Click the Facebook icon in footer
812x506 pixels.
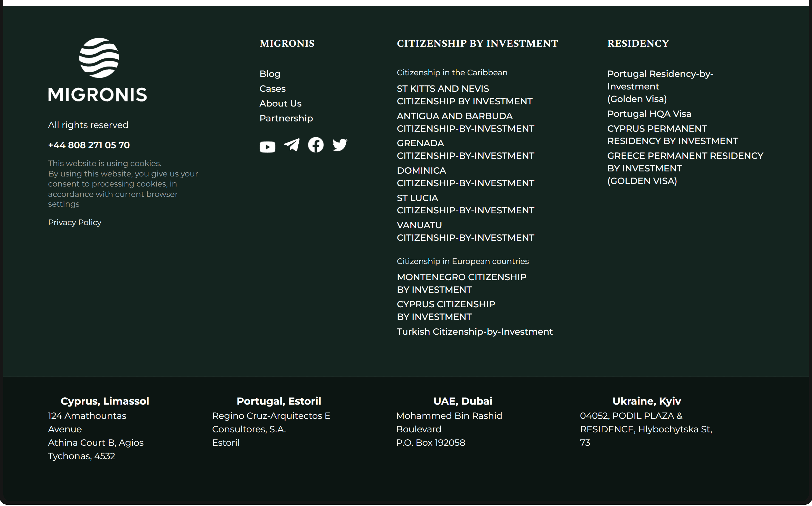pos(315,145)
